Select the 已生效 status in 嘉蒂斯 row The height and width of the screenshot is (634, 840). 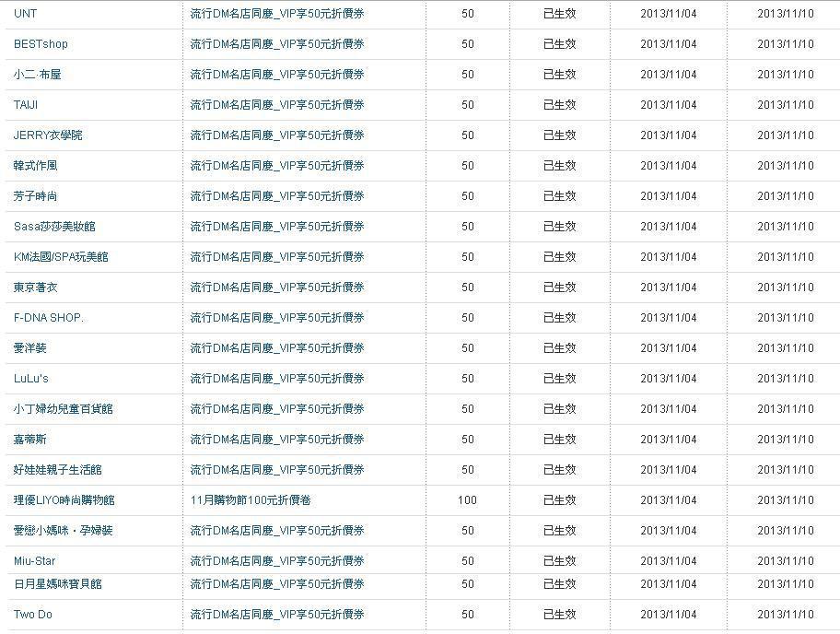560,440
